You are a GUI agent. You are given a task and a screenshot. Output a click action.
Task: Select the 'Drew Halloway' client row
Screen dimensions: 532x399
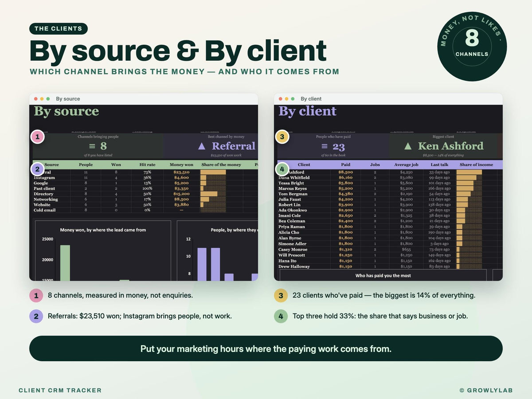click(x=294, y=266)
